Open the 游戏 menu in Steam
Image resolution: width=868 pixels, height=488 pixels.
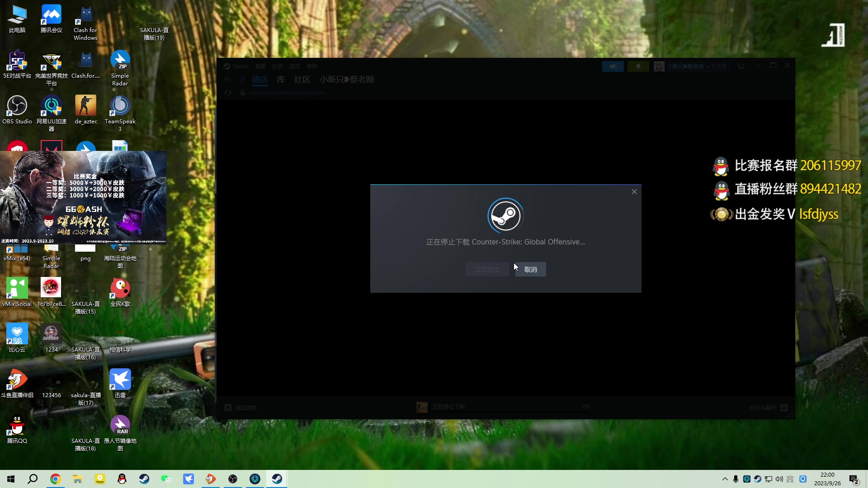click(x=295, y=66)
